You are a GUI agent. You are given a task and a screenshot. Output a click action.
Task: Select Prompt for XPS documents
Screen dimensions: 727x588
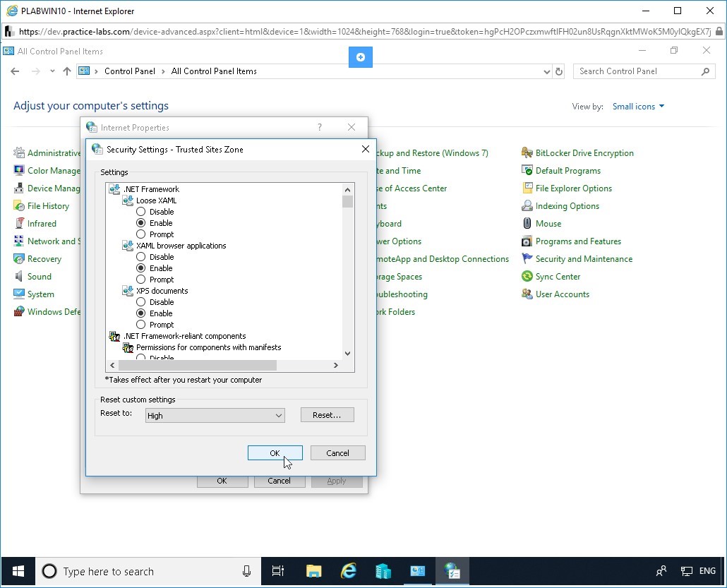coord(141,325)
